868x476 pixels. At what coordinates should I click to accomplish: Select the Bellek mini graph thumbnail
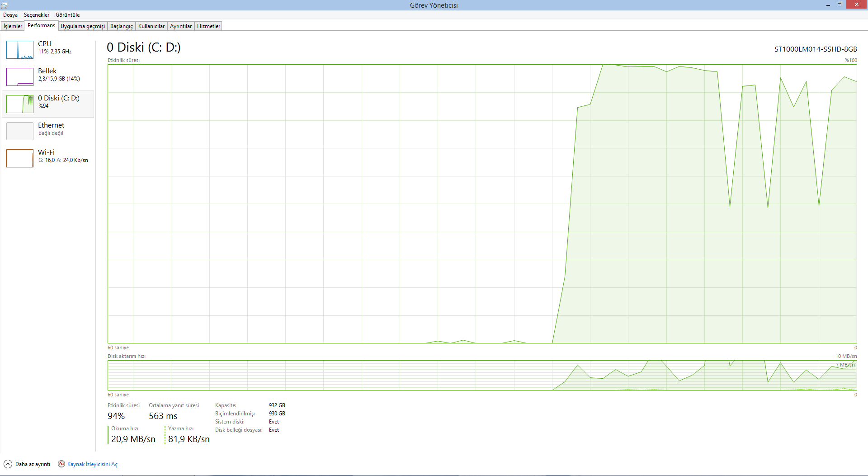tap(20, 77)
